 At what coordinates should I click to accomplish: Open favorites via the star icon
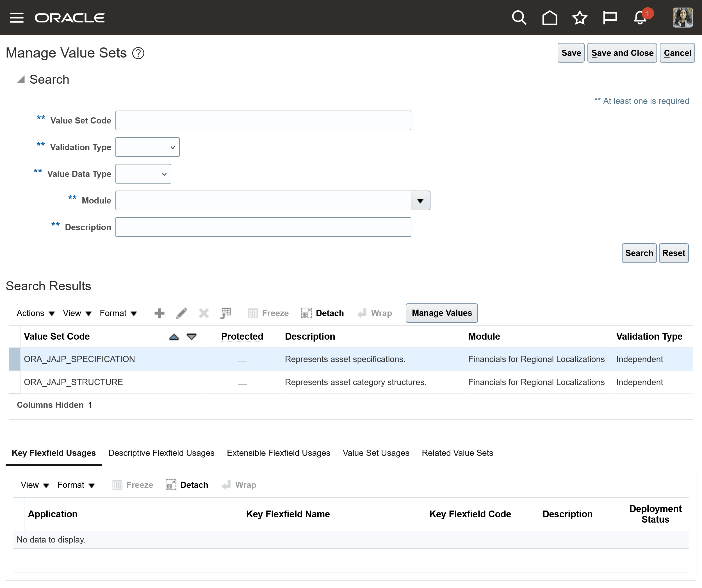[580, 17]
